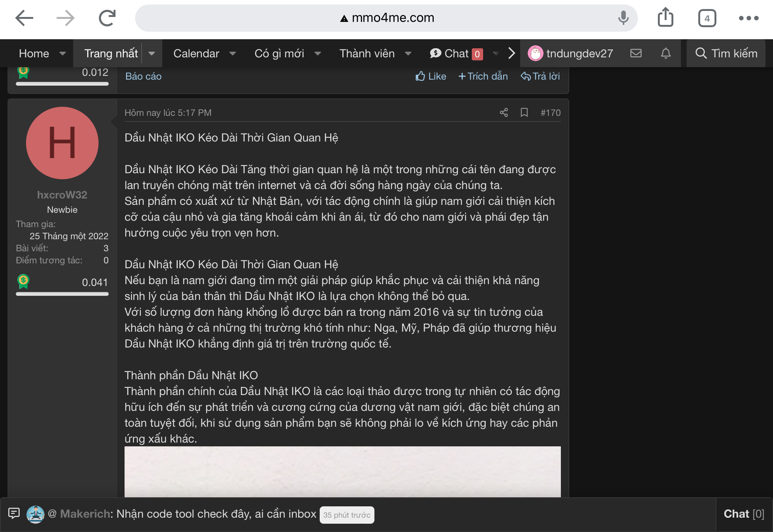Select the Thành phần Dầu Nhật IKO heading
Screen dimensions: 773x532
191,375
